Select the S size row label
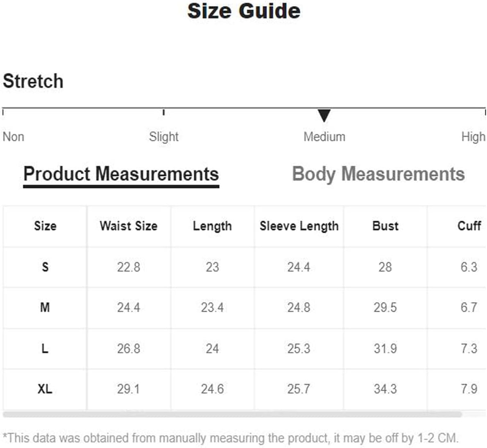Viewport: 487px width, 448px height. pos(45,267)
